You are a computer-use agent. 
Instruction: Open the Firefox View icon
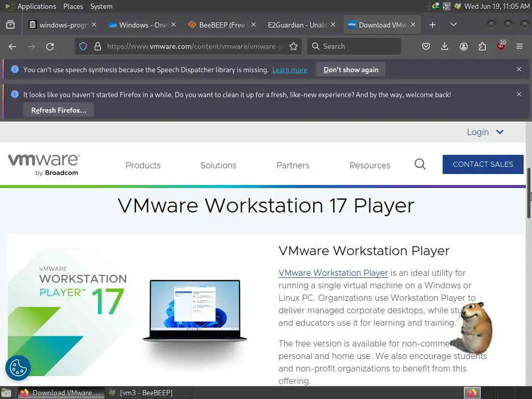click(10, 25)
